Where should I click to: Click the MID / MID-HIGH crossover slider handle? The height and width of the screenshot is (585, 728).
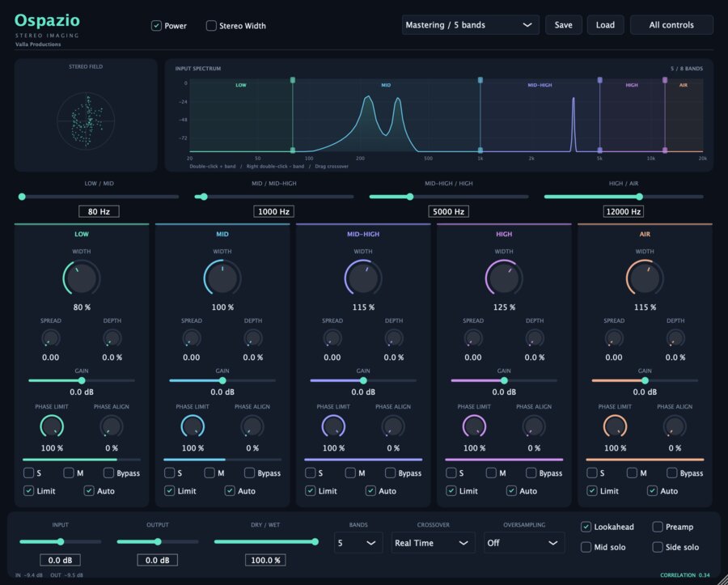click(x=204, y=197)
